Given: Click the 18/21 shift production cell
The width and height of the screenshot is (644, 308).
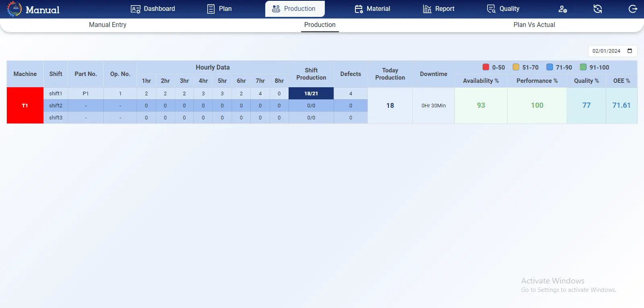Looking at the screenshot, I should [311, 93].
